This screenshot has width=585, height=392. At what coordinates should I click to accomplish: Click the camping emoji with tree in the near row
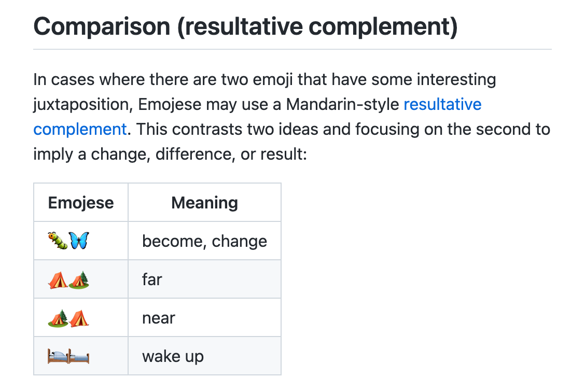pyautogui.click(x=58, y=318)
